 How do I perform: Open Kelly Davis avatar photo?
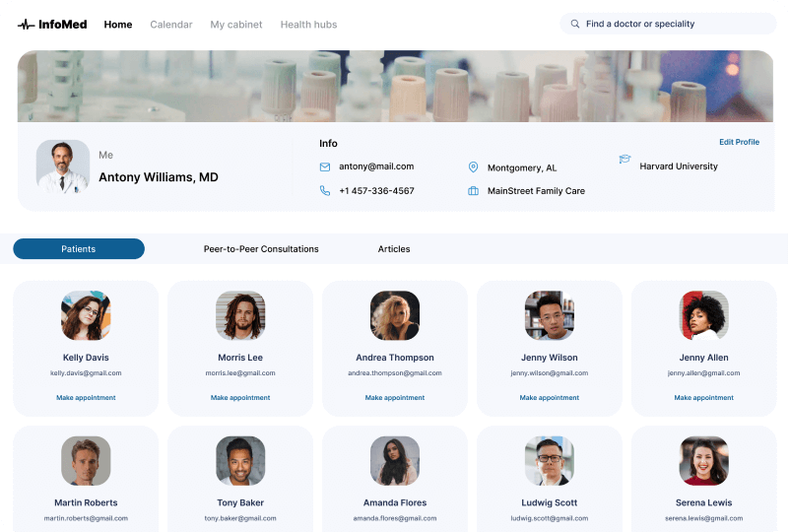click(86, 315)
